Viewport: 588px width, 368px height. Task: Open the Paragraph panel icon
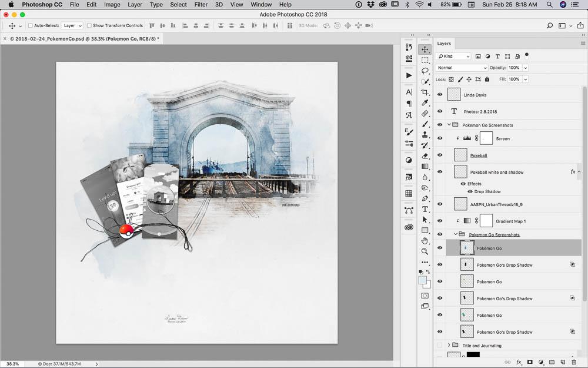pos(409,103)
